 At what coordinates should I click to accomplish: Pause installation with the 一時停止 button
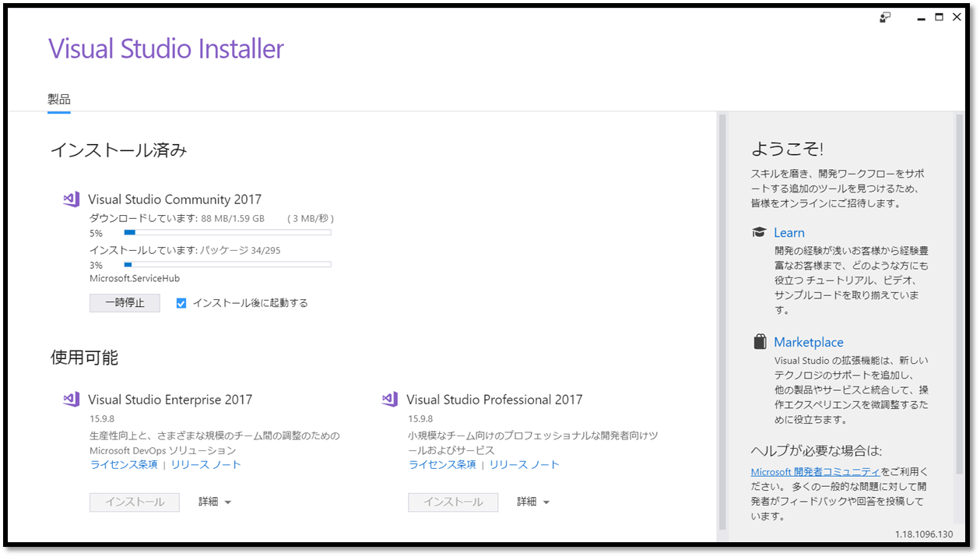click(125, 303)
